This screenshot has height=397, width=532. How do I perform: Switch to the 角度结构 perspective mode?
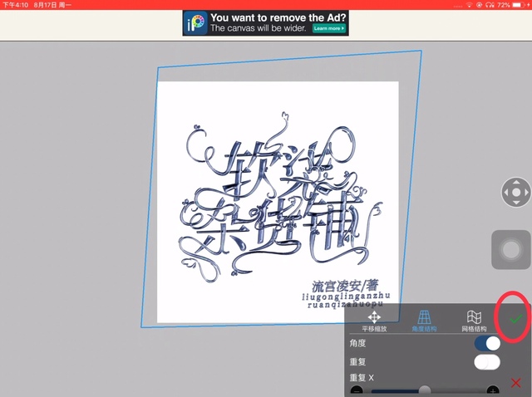425,321
